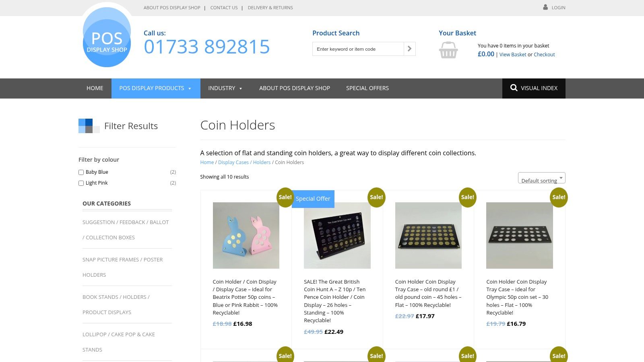Tick the Baby Blue colour filter
This screenshot has width=644, height=362.
pos(81,172)
